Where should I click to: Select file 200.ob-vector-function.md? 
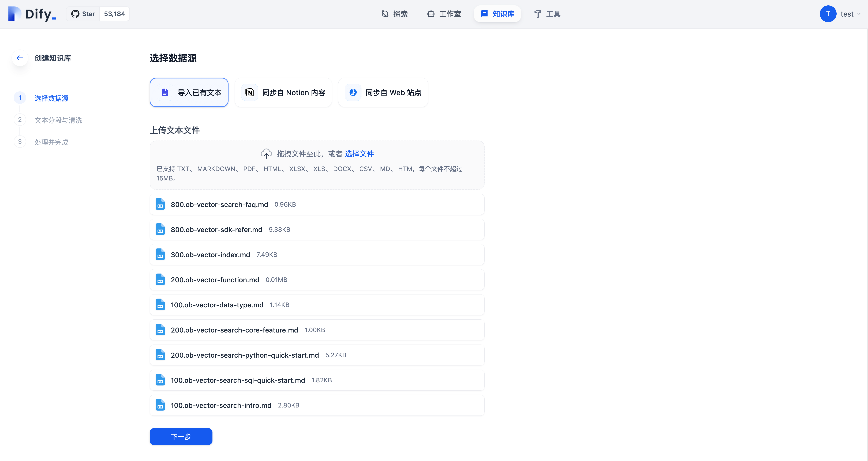[x=317, y=280]
